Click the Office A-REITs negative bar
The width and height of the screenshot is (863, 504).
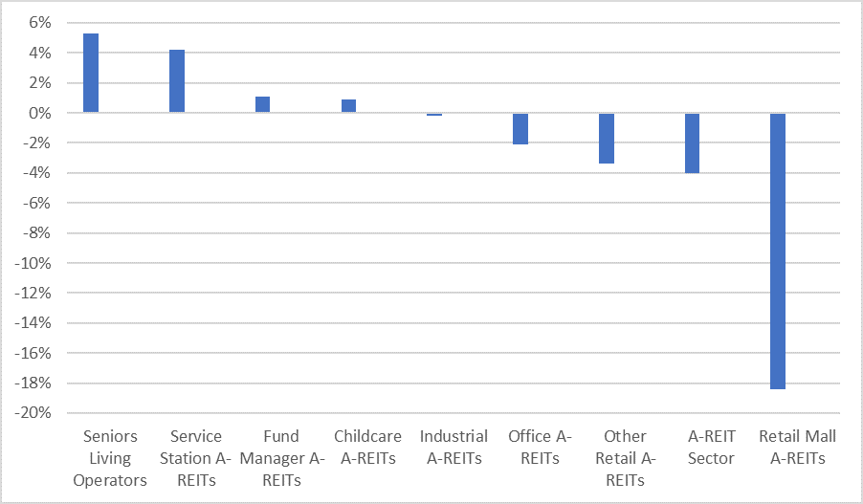pyautogui.click(x=520, y=128)
